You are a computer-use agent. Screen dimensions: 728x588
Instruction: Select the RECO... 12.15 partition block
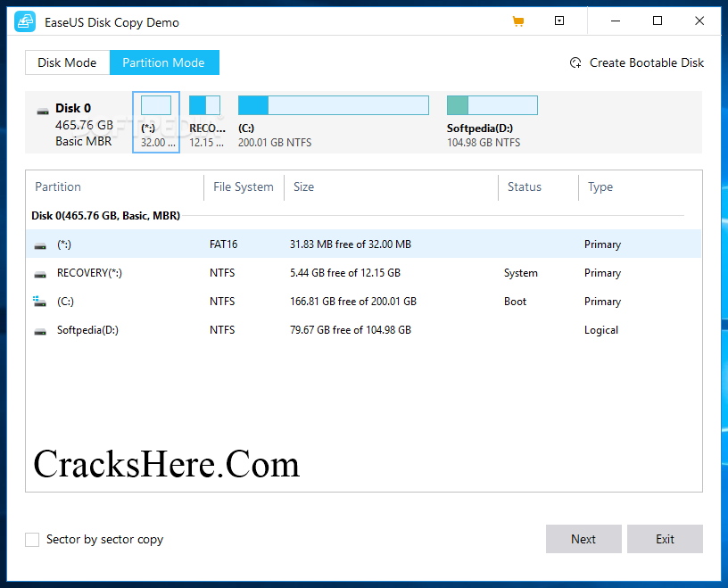[x=207, y=122]
